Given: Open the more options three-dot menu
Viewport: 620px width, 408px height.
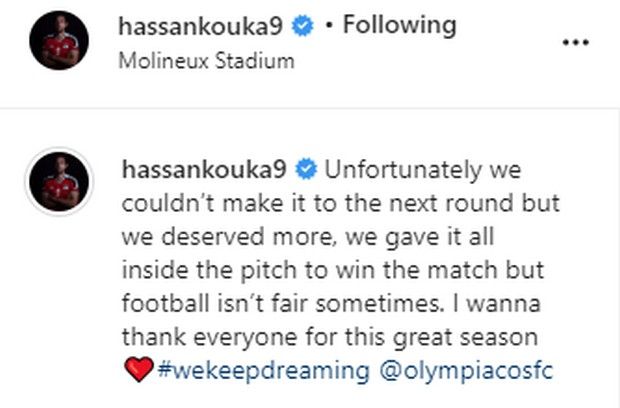Looking at the screenshot, I should coord(578,43).
